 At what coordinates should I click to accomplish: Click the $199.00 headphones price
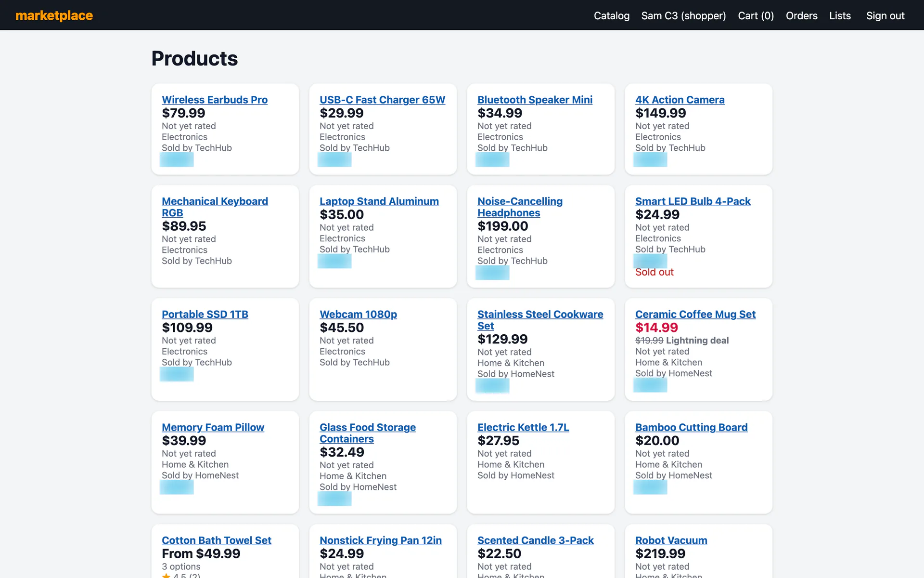[x=502, y=226]
